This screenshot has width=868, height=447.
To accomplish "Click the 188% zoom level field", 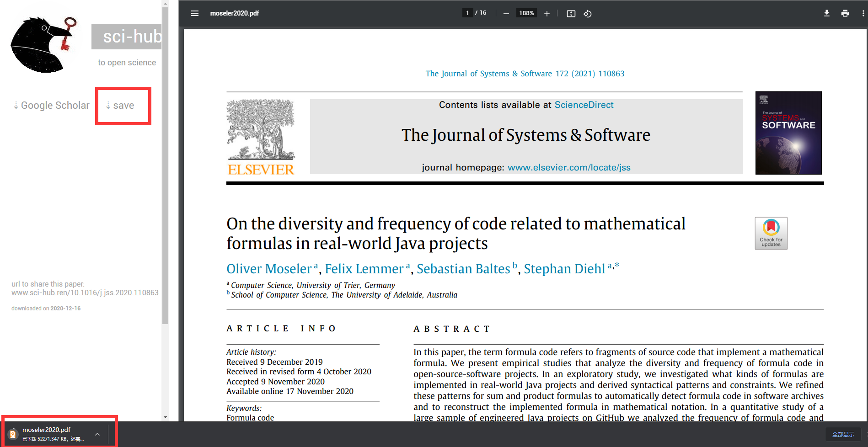I will 526,13.
